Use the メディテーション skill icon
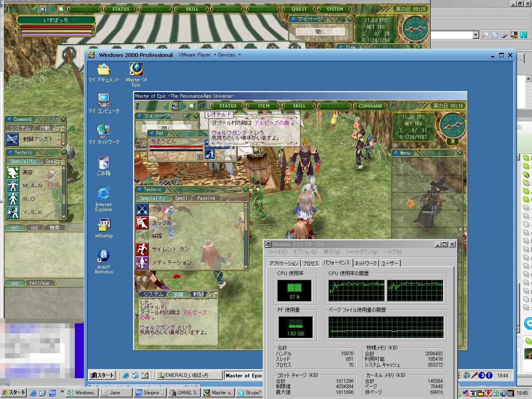532x399 pixels. 142,263
